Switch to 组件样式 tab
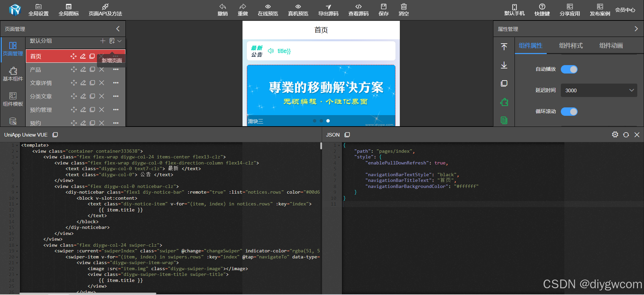644x295 pixels. point(571,46)
